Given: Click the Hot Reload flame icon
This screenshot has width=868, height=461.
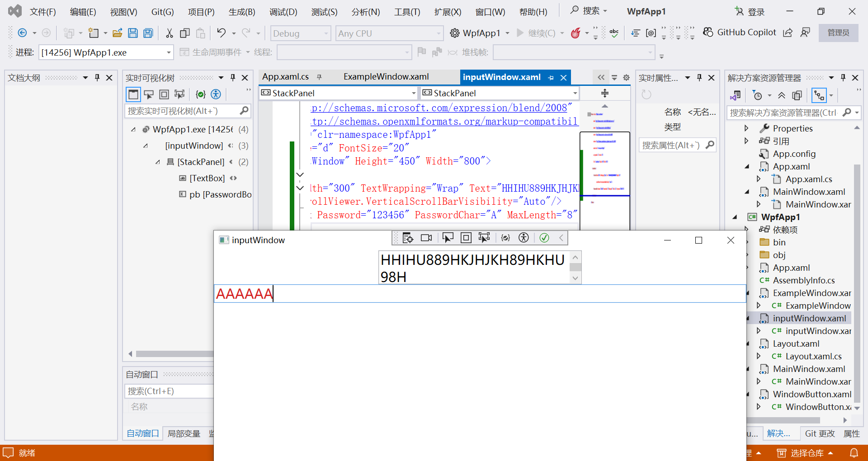Looking at the screenshot, I should point(576,33).
